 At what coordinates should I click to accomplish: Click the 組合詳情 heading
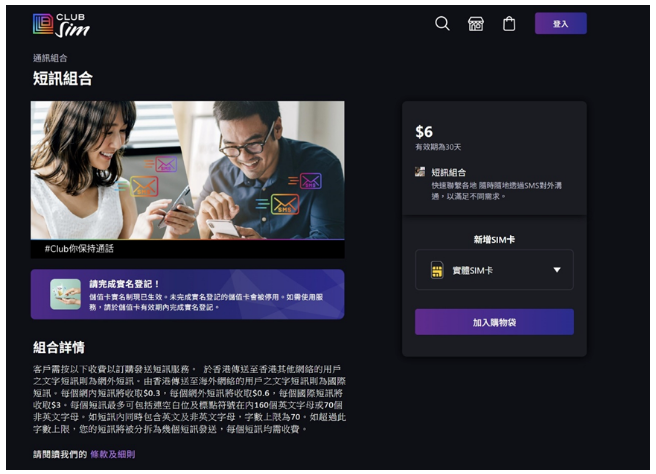59,347
